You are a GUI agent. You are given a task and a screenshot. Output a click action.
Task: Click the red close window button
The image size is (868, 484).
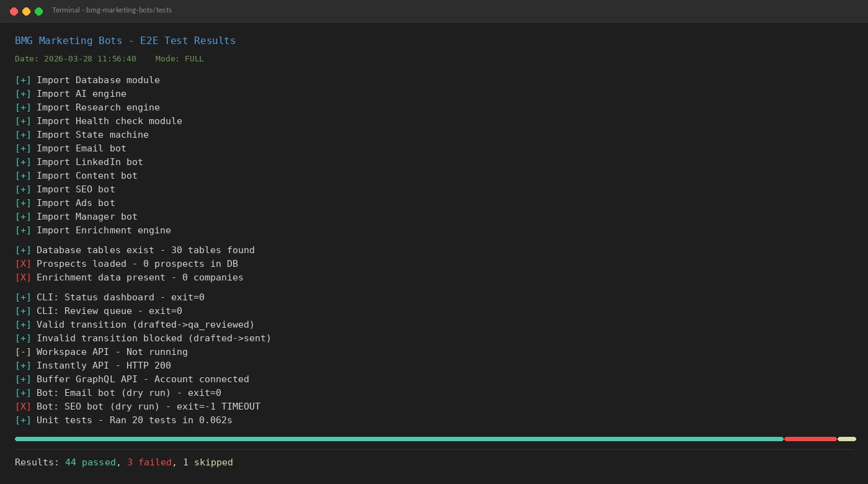[x=14, y=11]
